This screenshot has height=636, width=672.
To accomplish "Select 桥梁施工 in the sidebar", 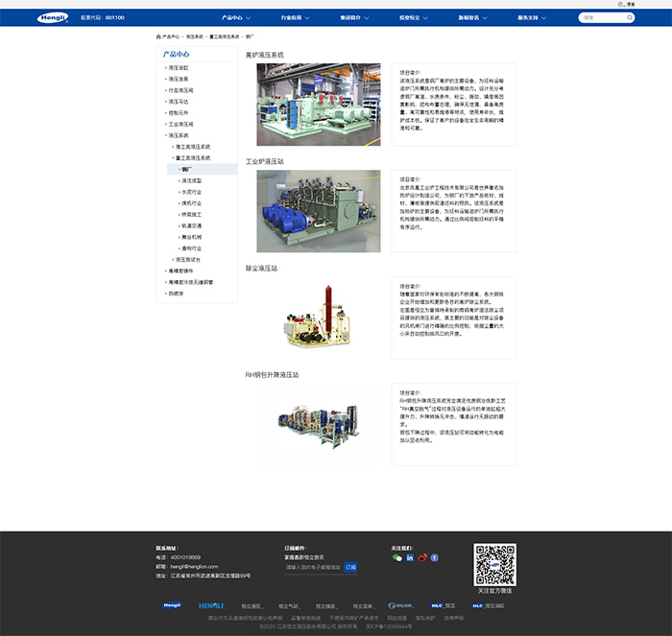I will pos(190,215).
